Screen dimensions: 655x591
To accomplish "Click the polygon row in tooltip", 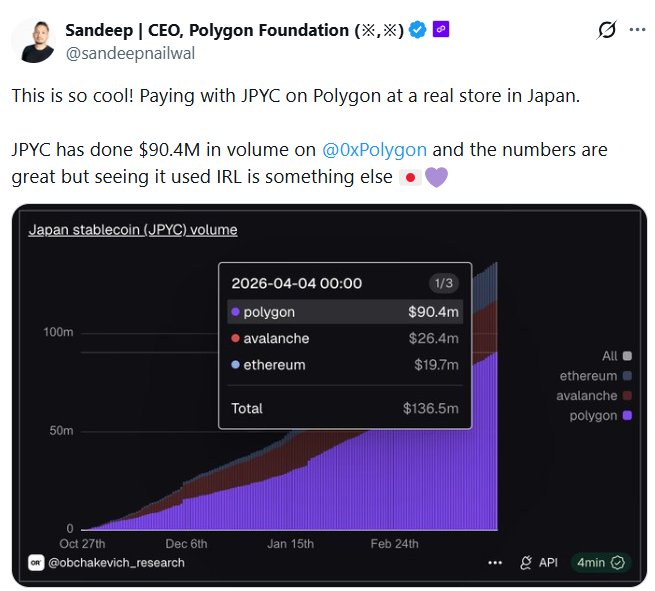I will pos(345,312).
